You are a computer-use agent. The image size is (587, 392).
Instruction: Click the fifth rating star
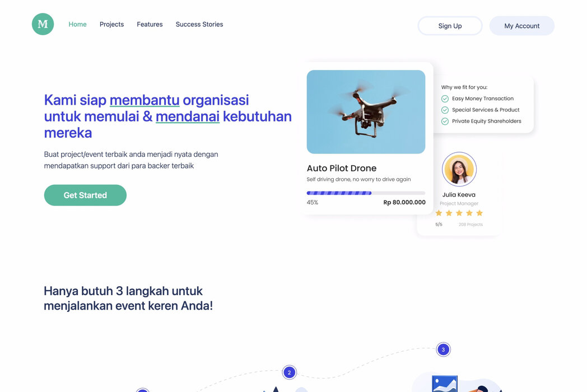tap(479, 213)
